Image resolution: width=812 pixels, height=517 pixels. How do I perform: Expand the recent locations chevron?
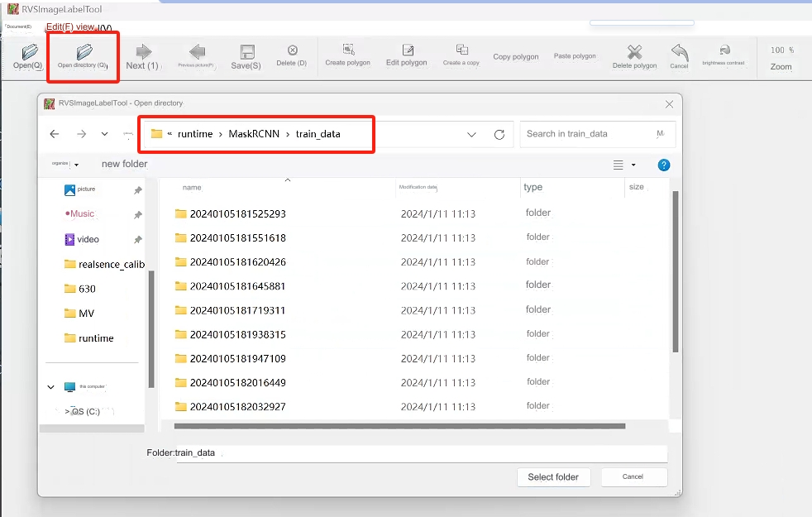pyautogui.click(x=105, y=134)
